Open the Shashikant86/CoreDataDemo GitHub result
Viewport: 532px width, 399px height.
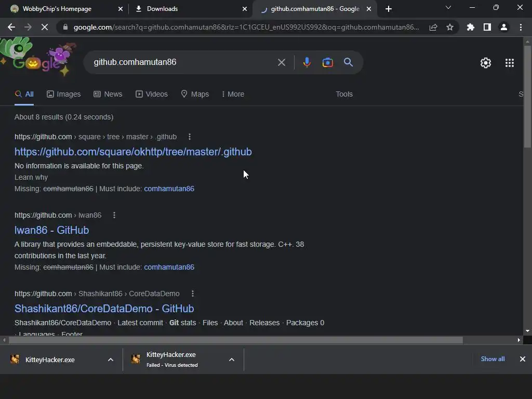104,309
